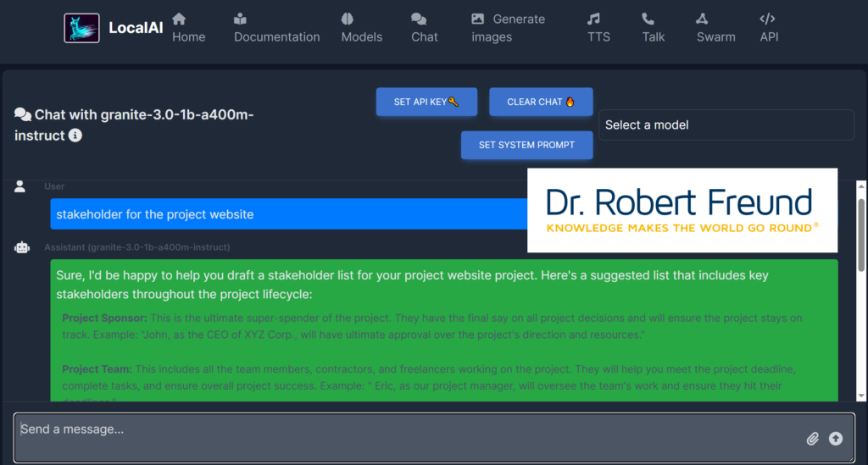Click the chat scrollbar down arrow
The image size is (868, 465).
861,396
